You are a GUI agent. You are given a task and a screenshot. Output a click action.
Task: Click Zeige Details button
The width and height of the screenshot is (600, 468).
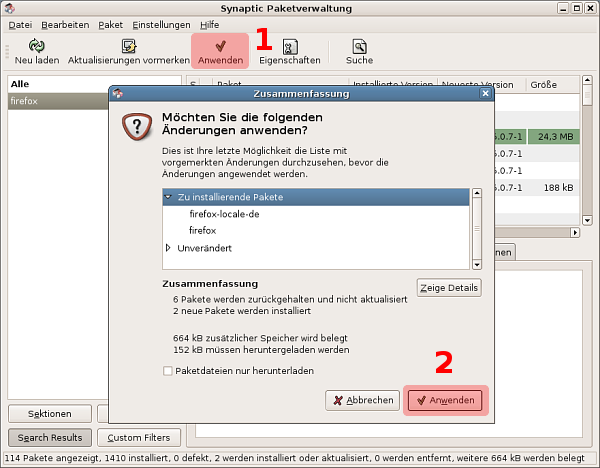point(449,288)
